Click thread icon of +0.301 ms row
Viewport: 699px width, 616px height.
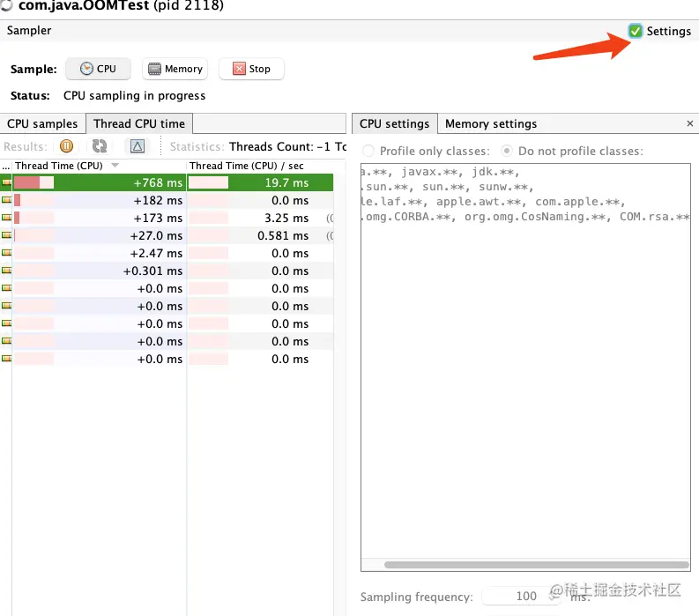coord(6,271)
